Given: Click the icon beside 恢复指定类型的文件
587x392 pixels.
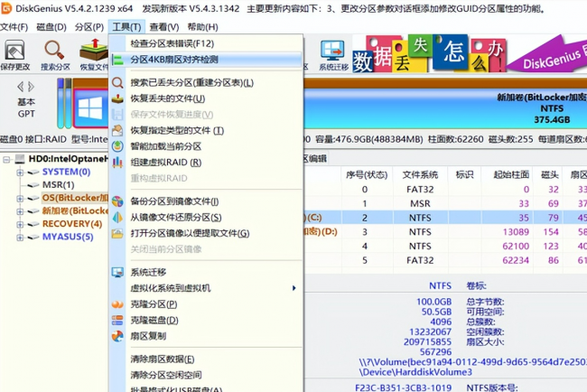Looking at the screenshot, I should click(x=117, y=130).
